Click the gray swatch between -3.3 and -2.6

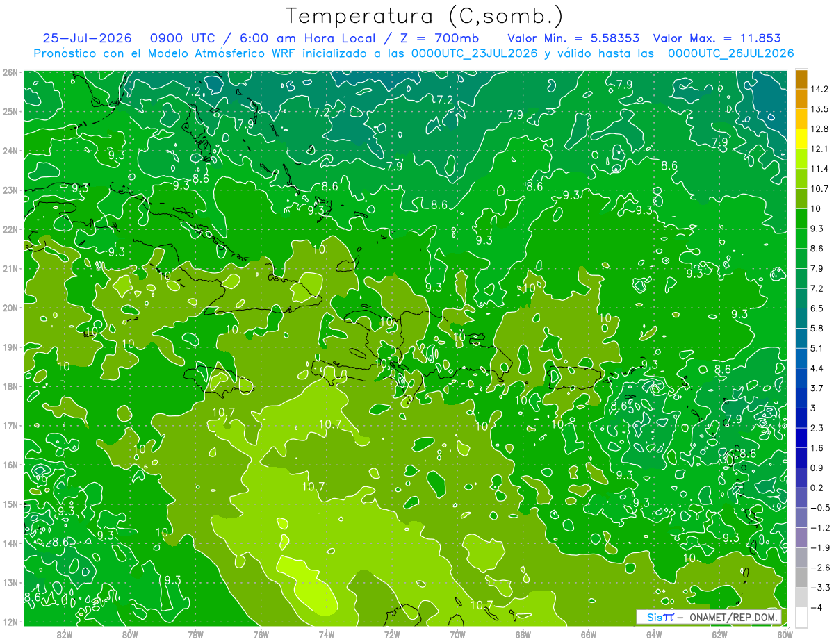(x=801, y=578)
